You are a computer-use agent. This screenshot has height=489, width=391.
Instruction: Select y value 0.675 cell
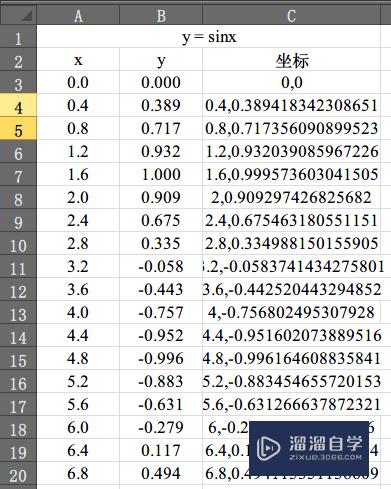click(x=161, y=220)
